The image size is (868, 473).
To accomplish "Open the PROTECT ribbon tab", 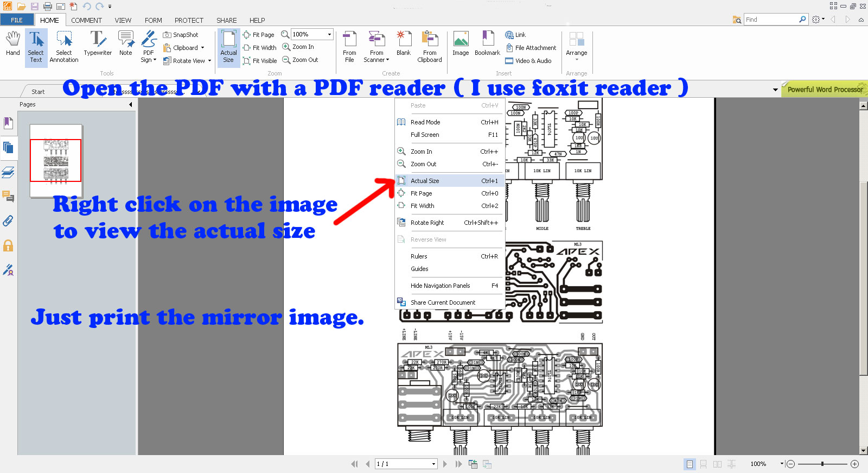I will 189,20.
